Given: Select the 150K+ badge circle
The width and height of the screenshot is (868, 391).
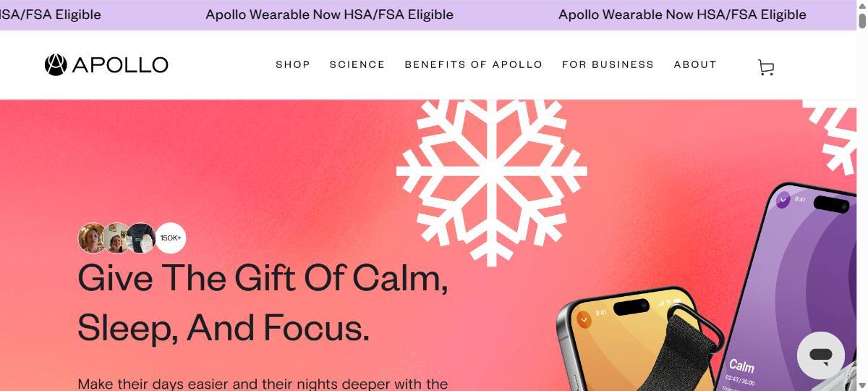Looking at the screenshot, I should click(x=171, y=238).
